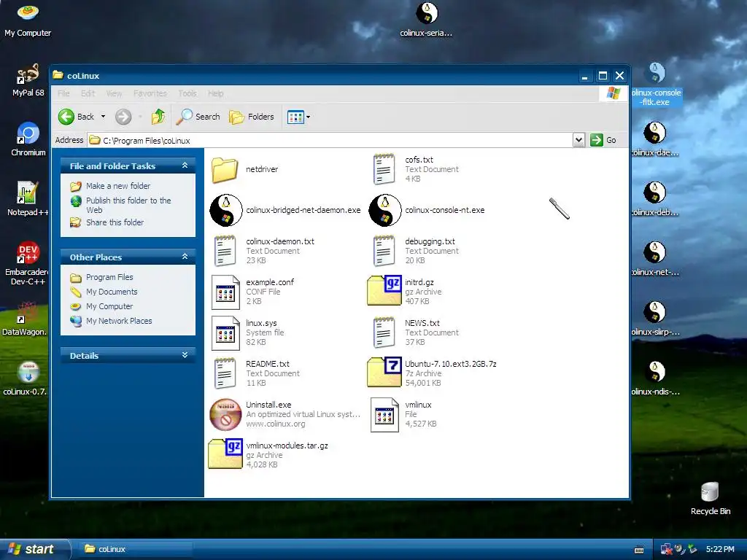The height and width of the screenshot is (560, 747).
Task: Select the Embarcadero Dev-C++ desktop icon
Action: coord(28,262)
